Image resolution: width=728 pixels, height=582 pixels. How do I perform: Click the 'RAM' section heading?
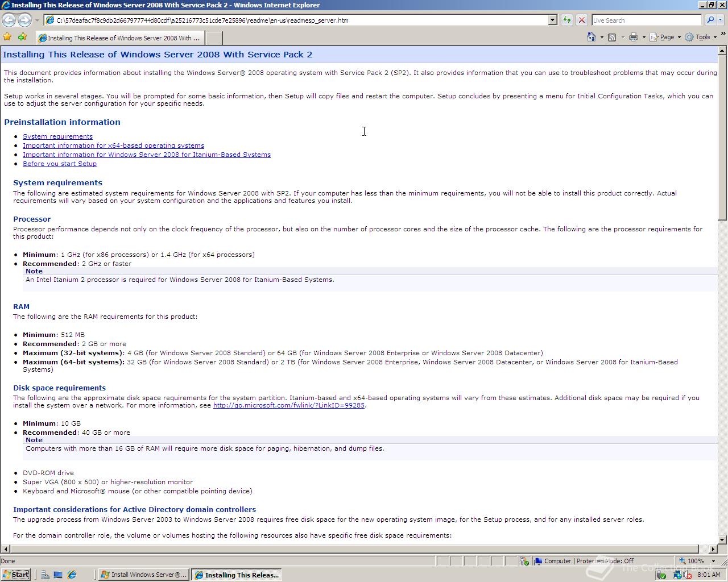tap(21, 306)
